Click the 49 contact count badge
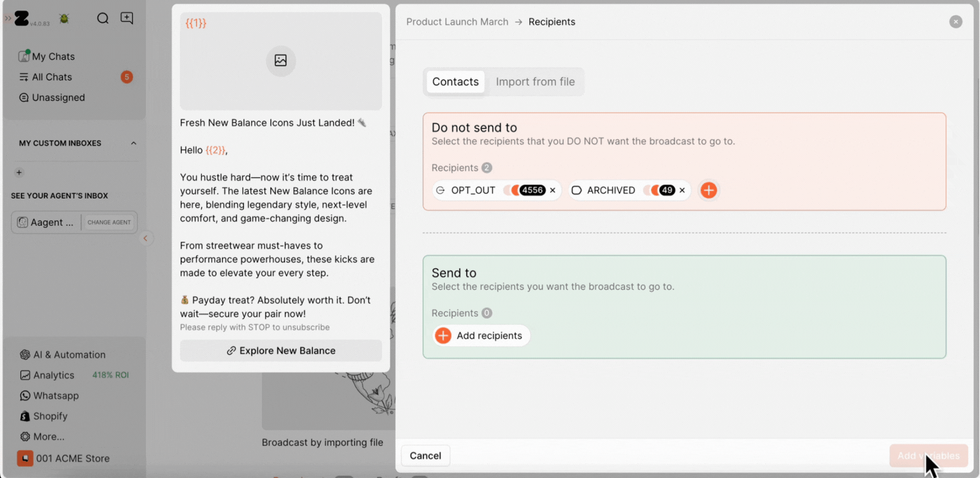Viewport: 980px width, 478px height. click(x=666, y=190)
